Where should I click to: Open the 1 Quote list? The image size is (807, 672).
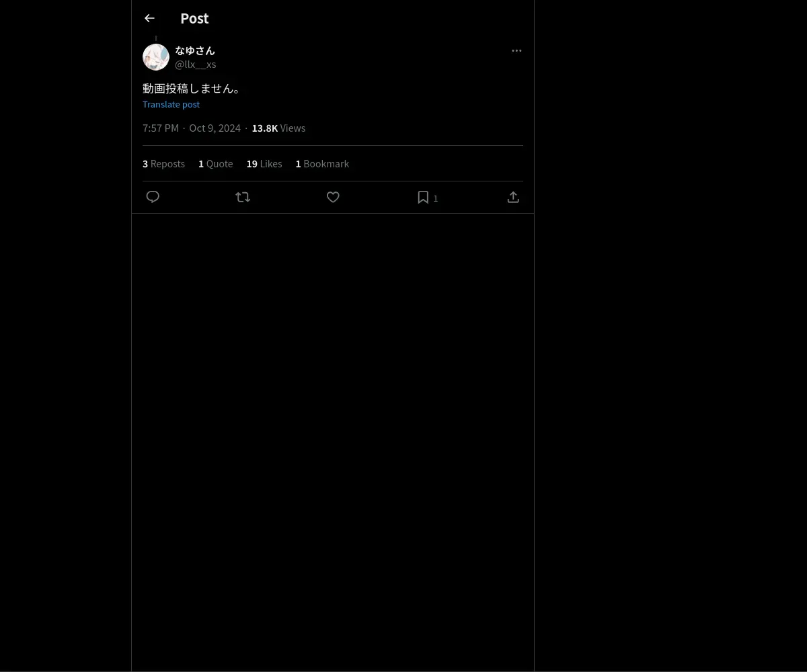[215, 163]
